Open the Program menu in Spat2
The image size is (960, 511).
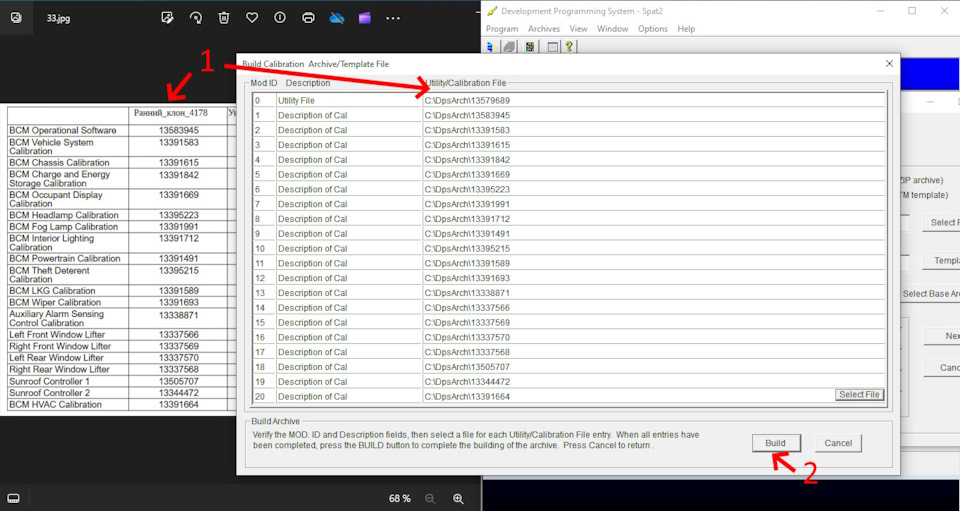tap(502, 29)
